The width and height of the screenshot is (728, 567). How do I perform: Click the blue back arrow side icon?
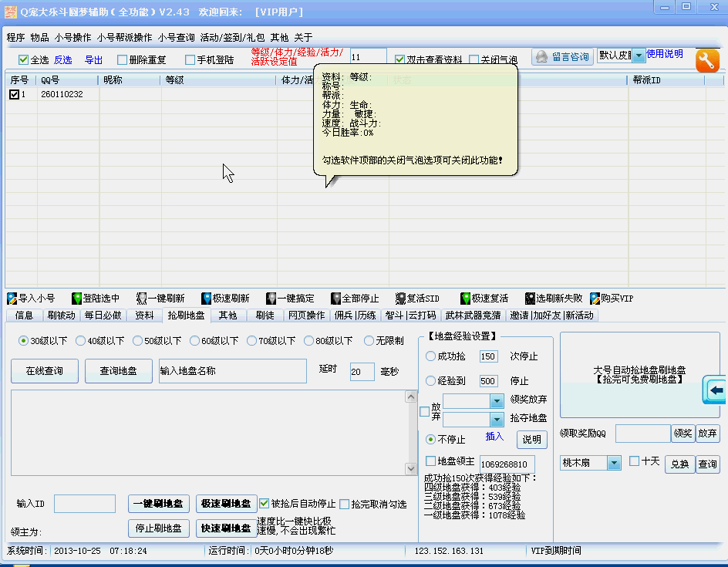coord(715,390)
